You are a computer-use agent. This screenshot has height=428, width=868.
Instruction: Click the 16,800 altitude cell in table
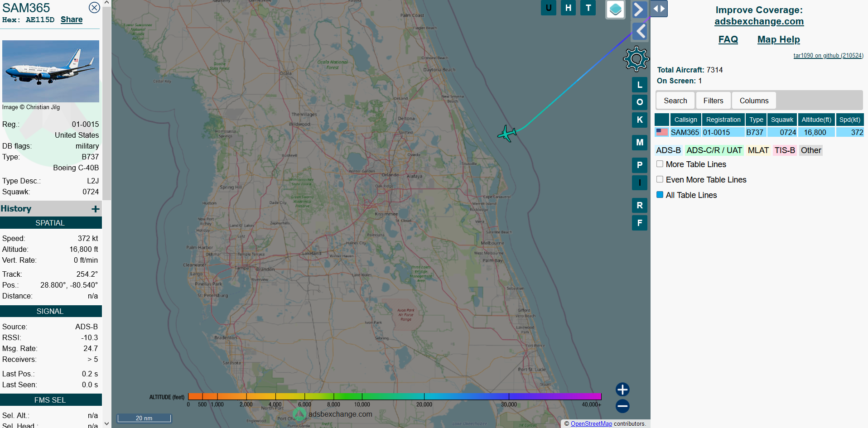pyautogui.click(x=816, y=132)
